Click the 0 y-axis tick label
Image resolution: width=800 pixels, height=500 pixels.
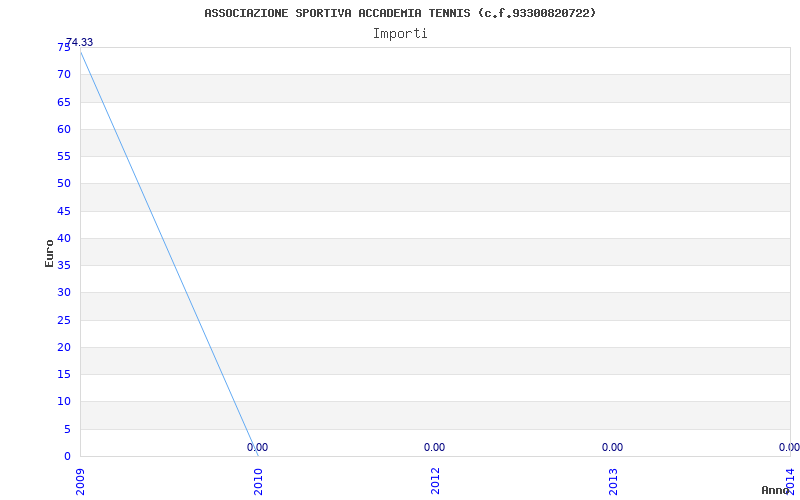pyautogui.click(x=67, y=457)
